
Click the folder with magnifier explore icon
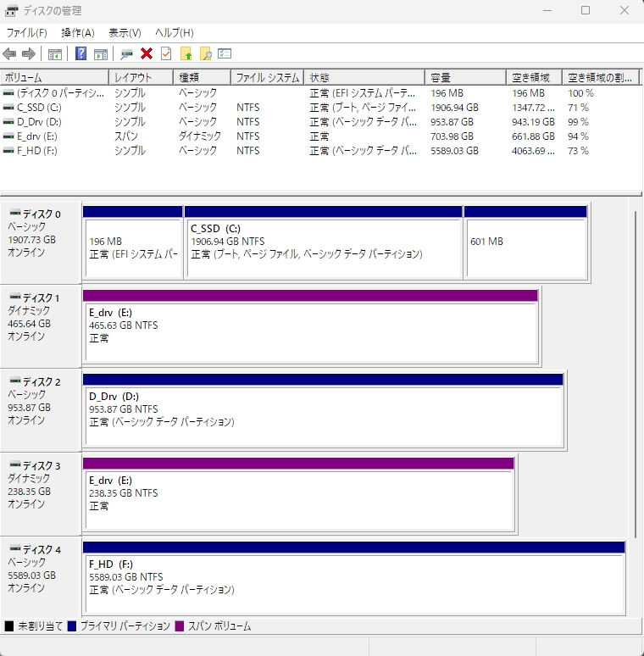click(x=205, y=54)
